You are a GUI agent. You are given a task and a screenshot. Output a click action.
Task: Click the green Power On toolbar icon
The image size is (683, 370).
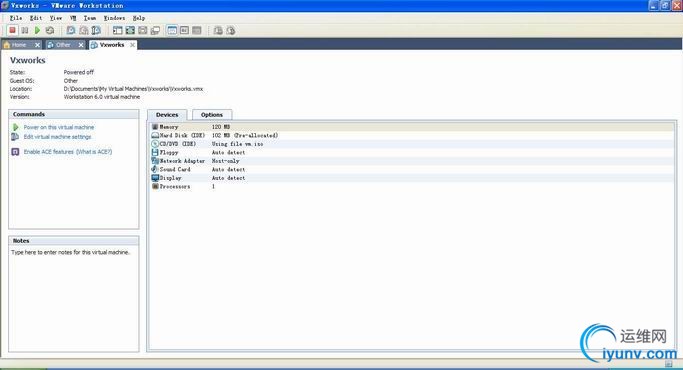pos(37,30)
